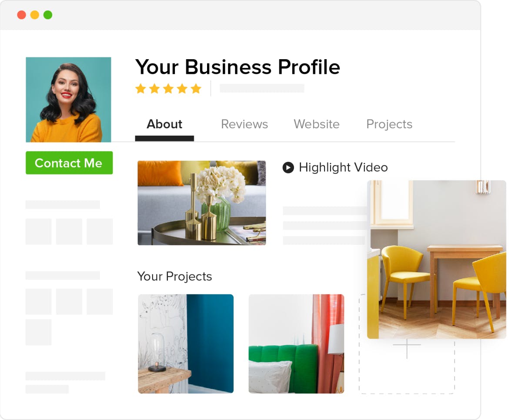Click the yellow chairs dining room image
Screen dimensions: 515x420
pyautogui.click(x=437, y=260)
